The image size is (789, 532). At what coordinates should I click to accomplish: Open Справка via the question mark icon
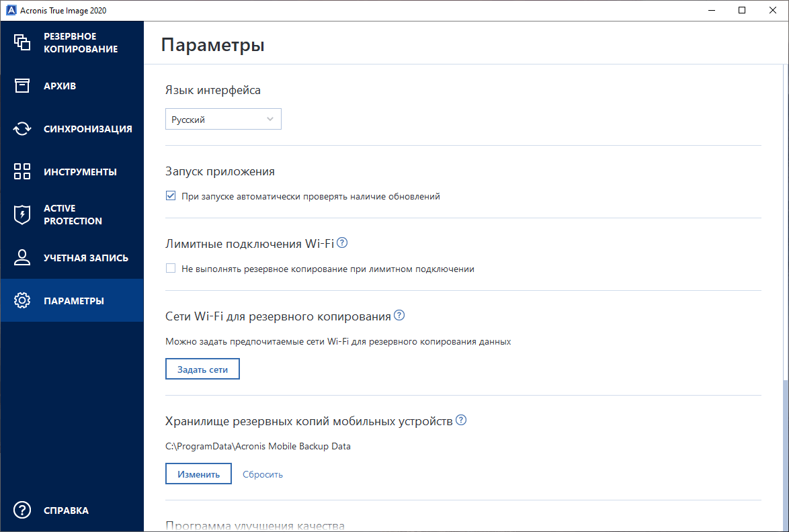point(22,510)
